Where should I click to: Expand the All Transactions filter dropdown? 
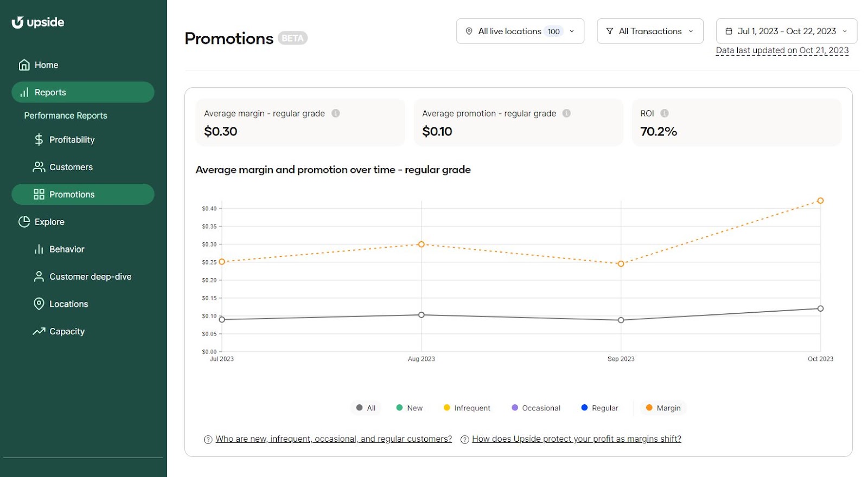point(649,31)
